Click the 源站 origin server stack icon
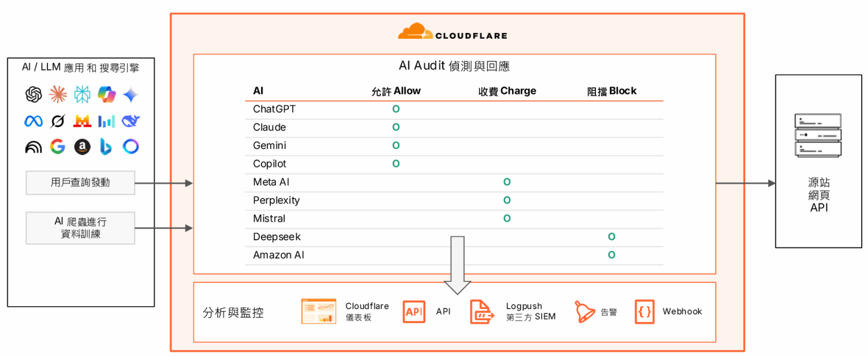The width and height of the screenshot is (868, 356). [818, 135]
